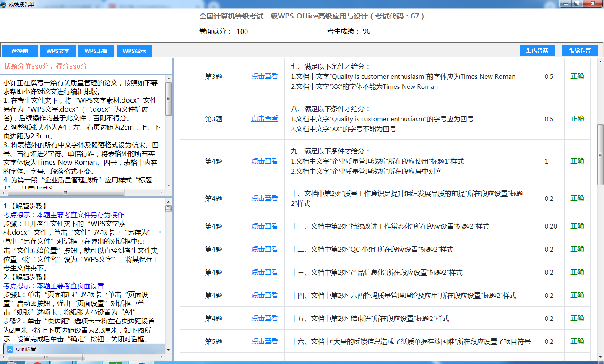
Task: Click the 继续作答 button
Action: pyautogui.click(x=580, y=50)
